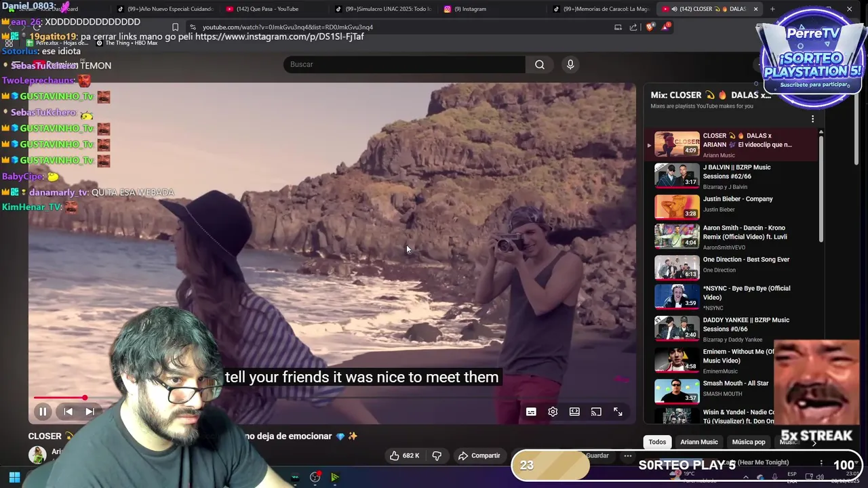Click the green arrow taskbar app icon
This screenshot has height=488, width=868.
[x=335, y=477]
